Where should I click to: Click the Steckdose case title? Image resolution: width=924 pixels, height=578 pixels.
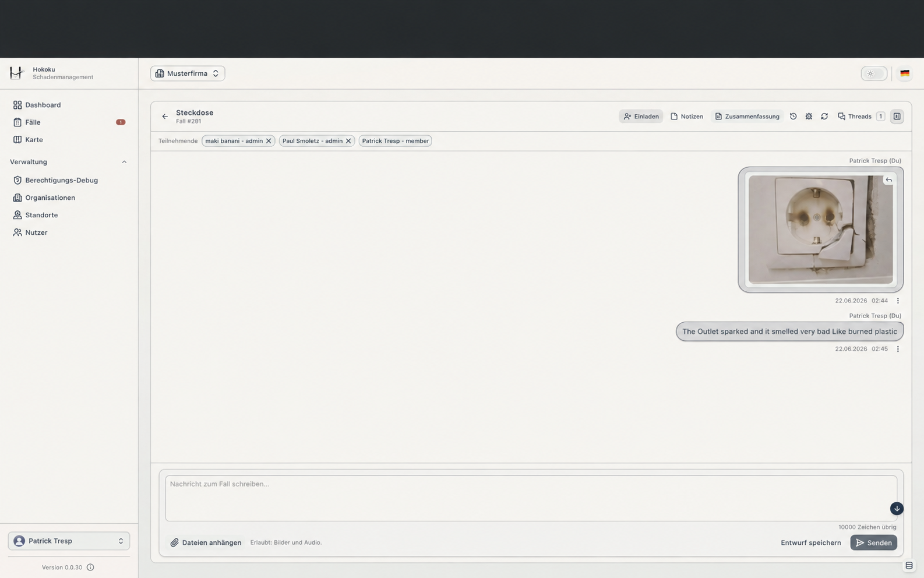(x=195, y=112)
